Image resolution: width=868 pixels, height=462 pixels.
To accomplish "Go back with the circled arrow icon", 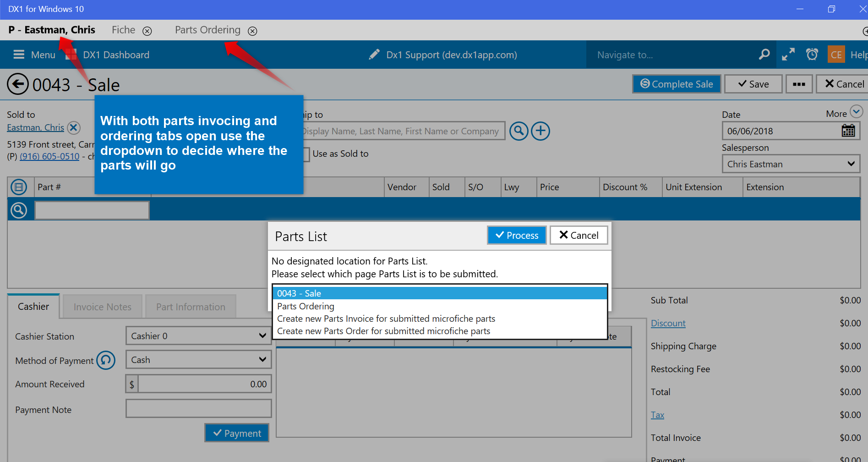I will point(18,84).
